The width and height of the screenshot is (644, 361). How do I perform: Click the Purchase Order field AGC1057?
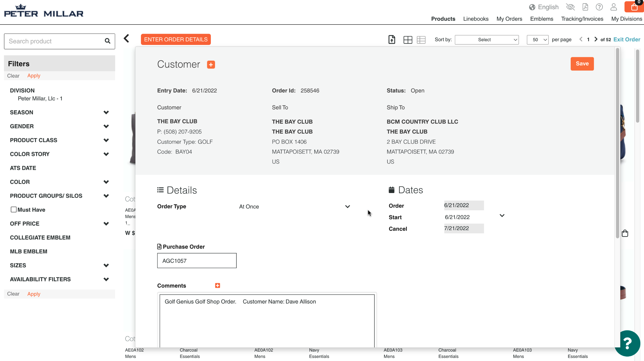click(x=197, y=260)
